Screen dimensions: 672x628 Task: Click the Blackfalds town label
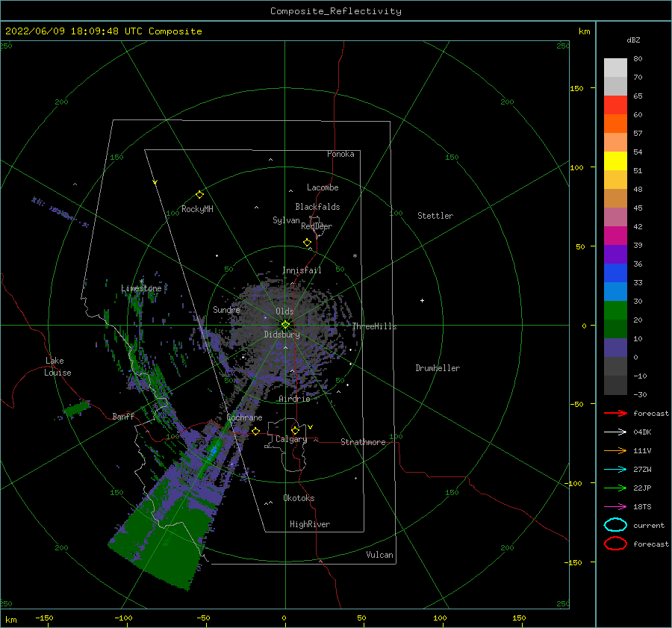point(317,207)
